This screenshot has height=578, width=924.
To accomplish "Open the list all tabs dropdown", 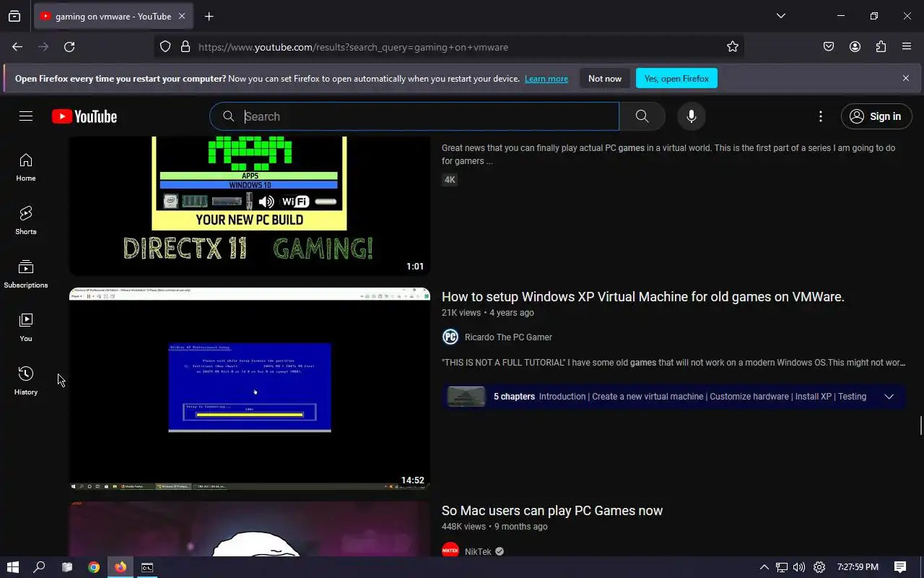I will tap(780, 16).
